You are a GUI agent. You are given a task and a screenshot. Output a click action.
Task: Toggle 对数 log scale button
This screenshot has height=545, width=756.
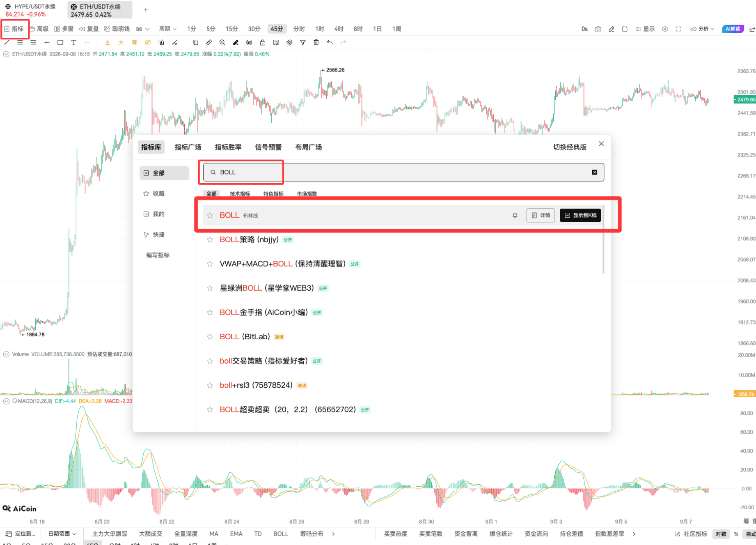tap(721, 534)
